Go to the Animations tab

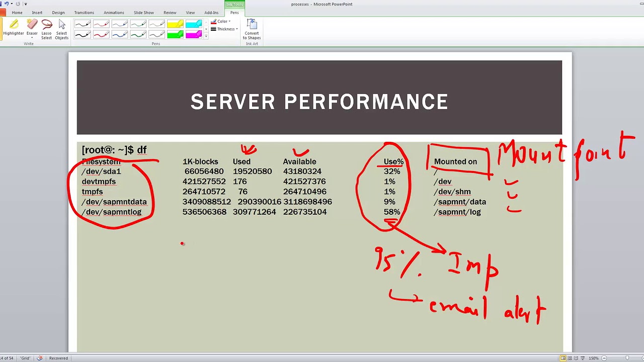(114, 13)
